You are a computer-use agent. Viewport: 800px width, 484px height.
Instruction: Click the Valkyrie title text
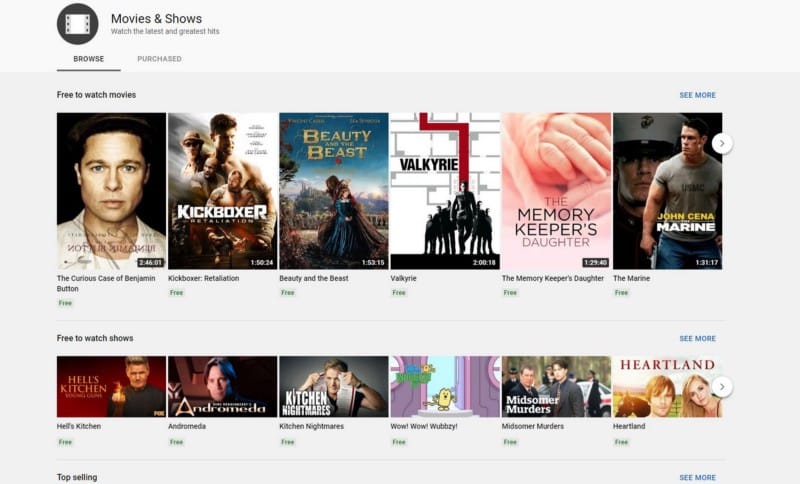pos(404,278)
